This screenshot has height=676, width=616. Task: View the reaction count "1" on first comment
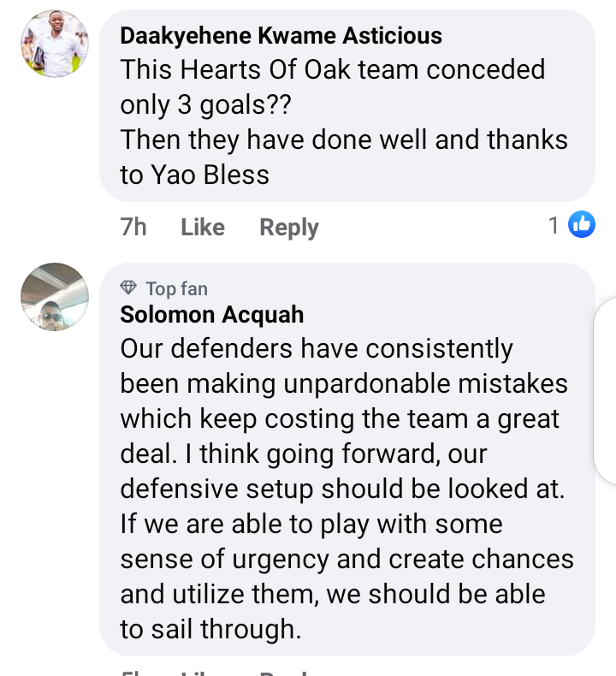coord(554,226)
